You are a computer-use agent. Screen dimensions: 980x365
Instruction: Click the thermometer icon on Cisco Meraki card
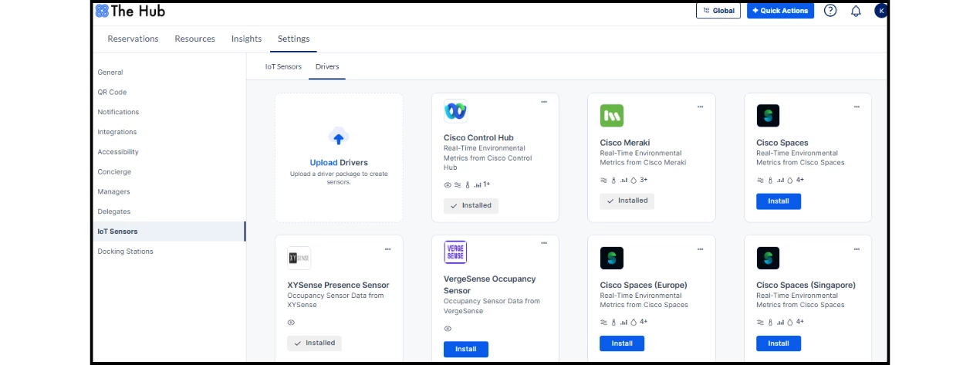614,180
